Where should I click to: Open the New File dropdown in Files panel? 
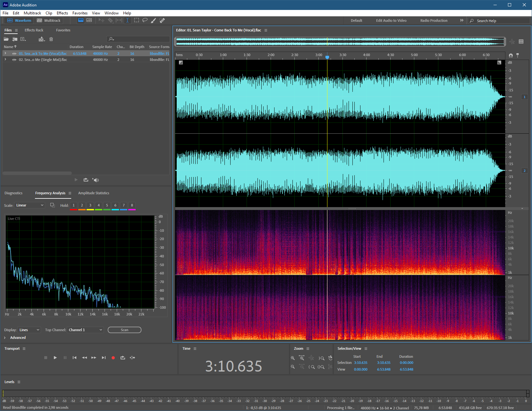tap(23, 39)
